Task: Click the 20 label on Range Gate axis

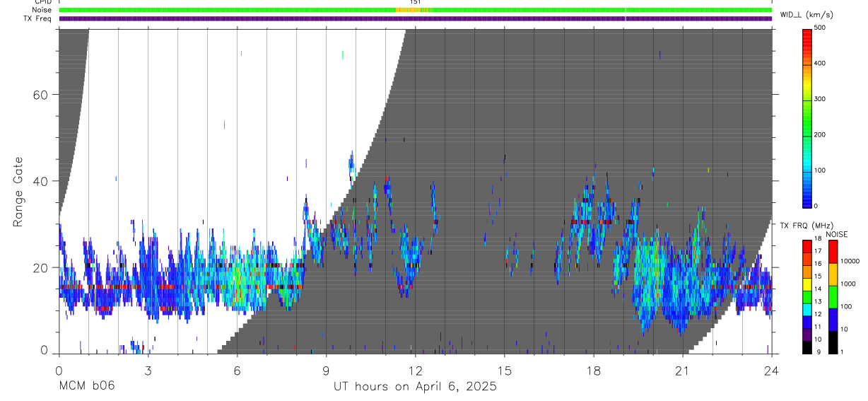Action: 40,267
